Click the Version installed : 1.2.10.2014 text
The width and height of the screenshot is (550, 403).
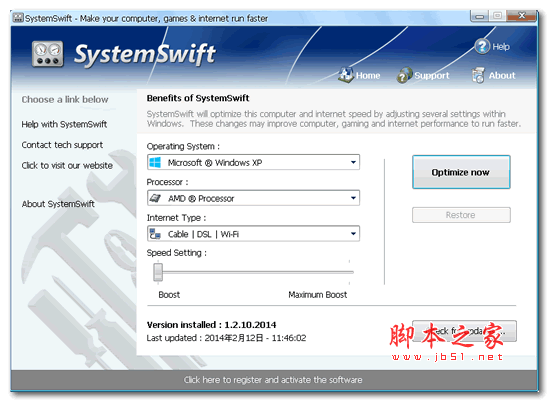212,325
